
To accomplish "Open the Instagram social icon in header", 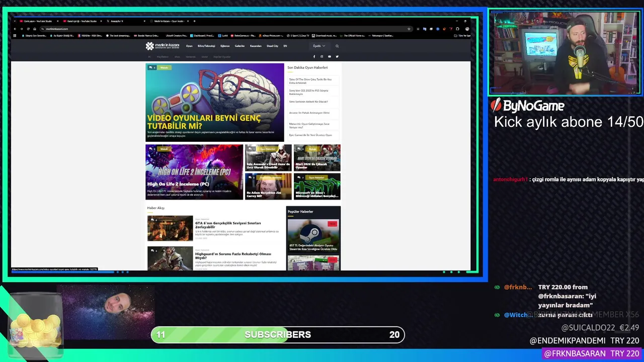I will 322,56.
